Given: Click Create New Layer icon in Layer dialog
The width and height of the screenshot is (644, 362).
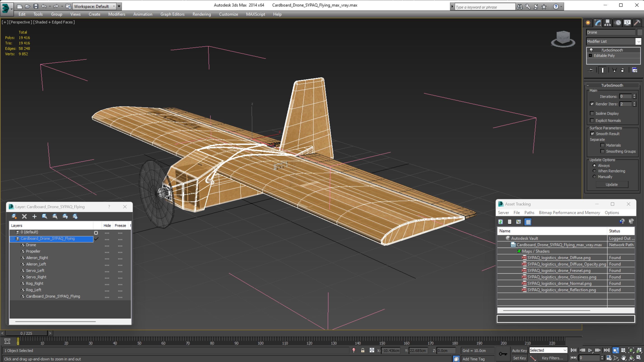Looking at the screenshot, I should coord(14,216).
